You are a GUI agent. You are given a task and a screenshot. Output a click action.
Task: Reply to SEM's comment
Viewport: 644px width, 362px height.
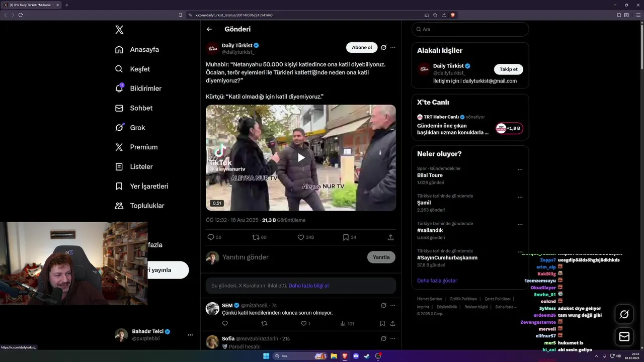[x=225, y=323]
